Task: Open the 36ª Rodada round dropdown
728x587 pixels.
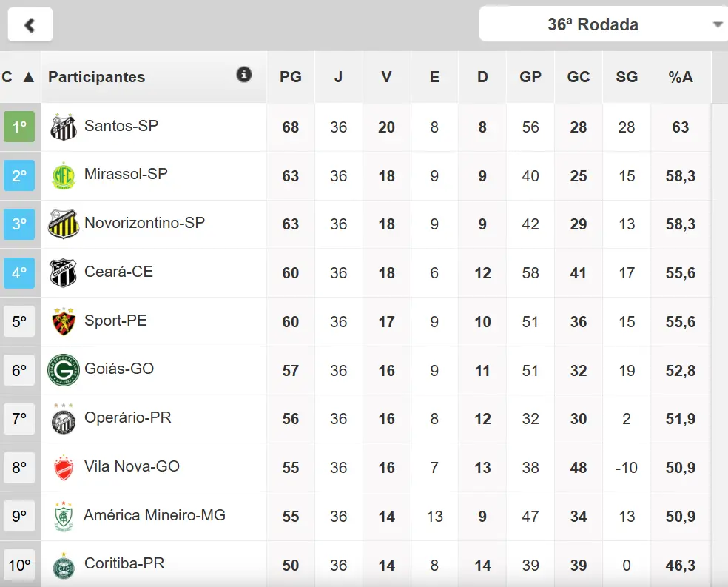Action: tap(592, 24)
